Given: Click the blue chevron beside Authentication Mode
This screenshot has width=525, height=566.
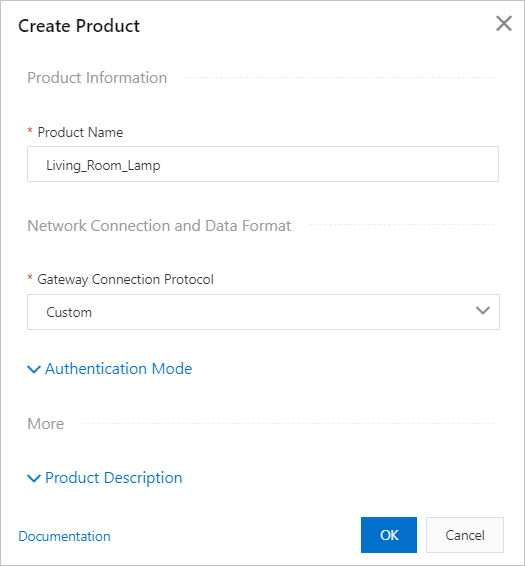Looking at the screenshot, I should click(34, 369).
